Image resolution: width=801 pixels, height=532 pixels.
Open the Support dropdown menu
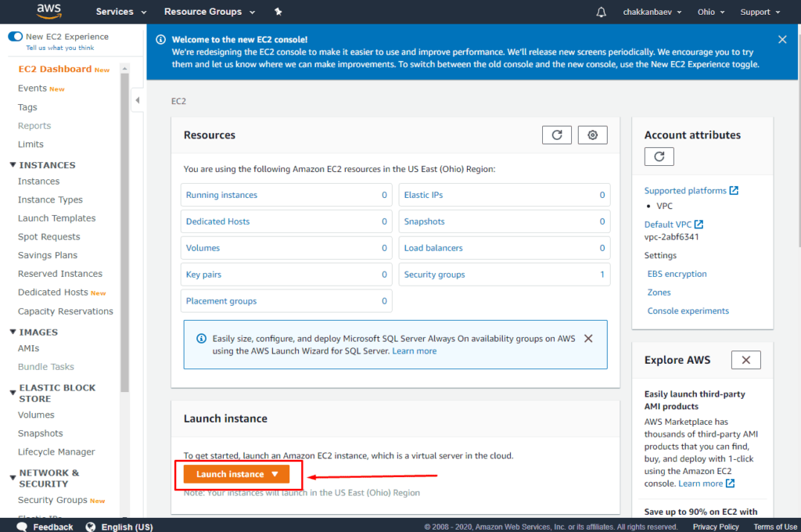tap(760, 12)
